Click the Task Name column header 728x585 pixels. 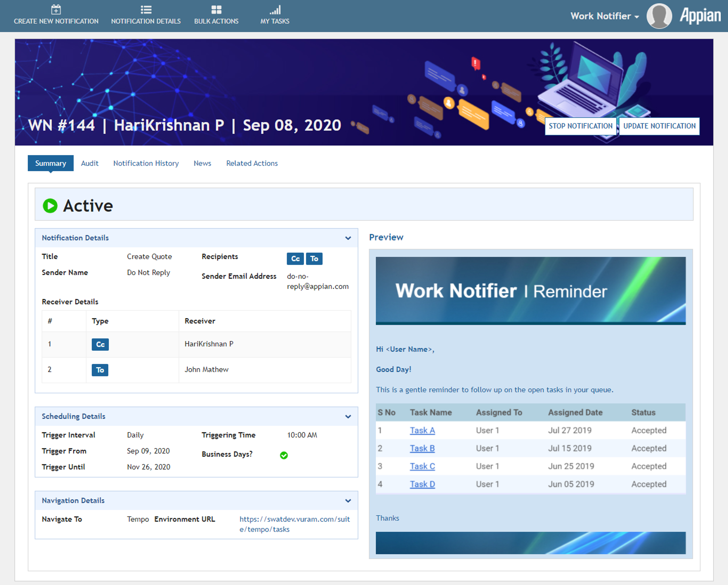click(431, 413)
